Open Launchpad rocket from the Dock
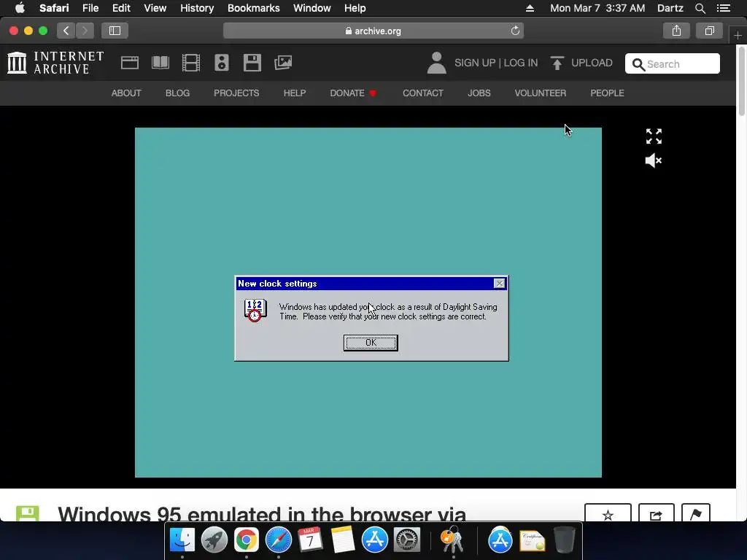 tap(214, 540)
